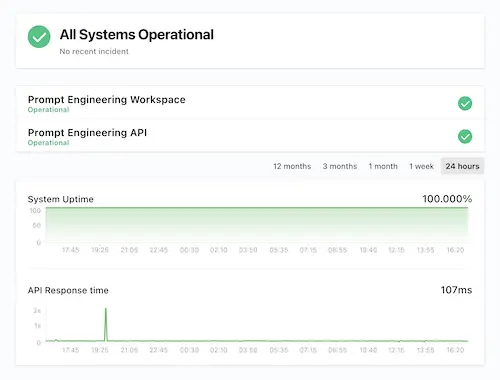Select the 3 months time range

[340, 166]
